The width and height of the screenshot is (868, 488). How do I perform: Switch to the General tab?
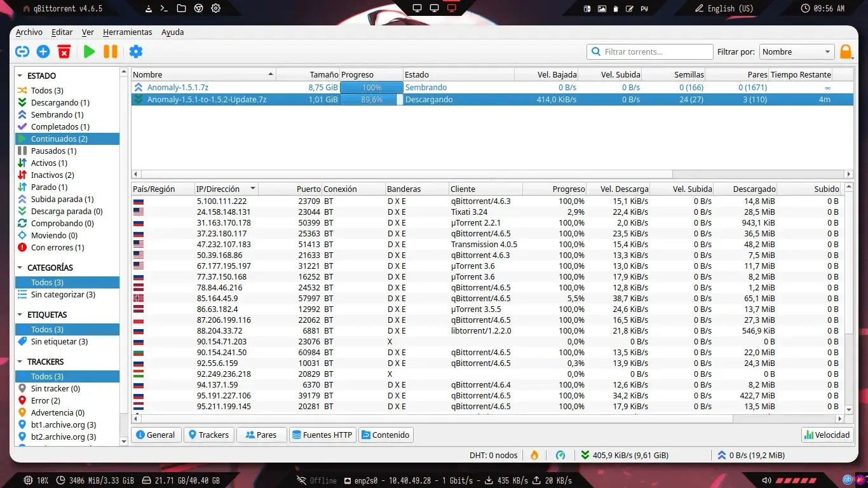pos(156,435)
